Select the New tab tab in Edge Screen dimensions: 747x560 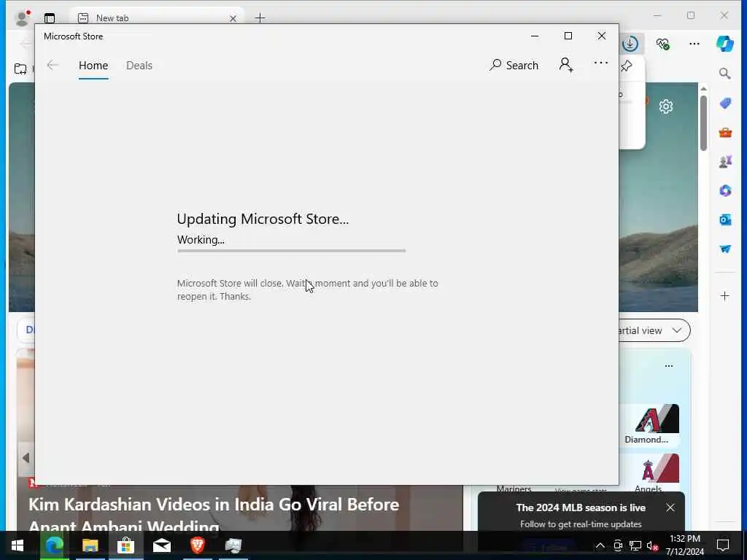[156, 17]
